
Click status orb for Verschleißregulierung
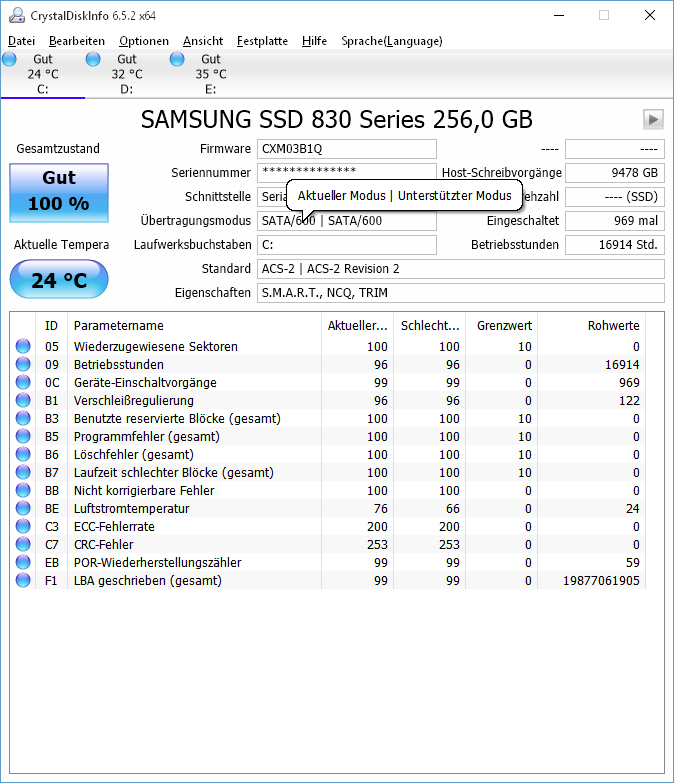point(23,400)
